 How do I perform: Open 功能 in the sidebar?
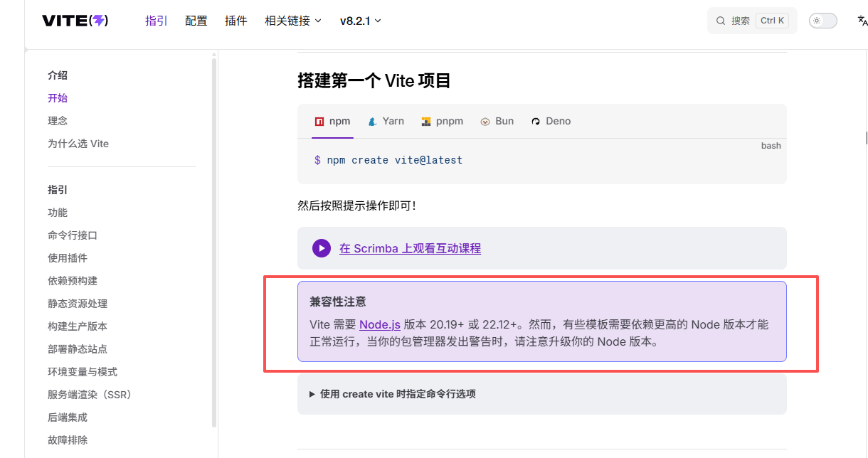[x=58, y=213]
